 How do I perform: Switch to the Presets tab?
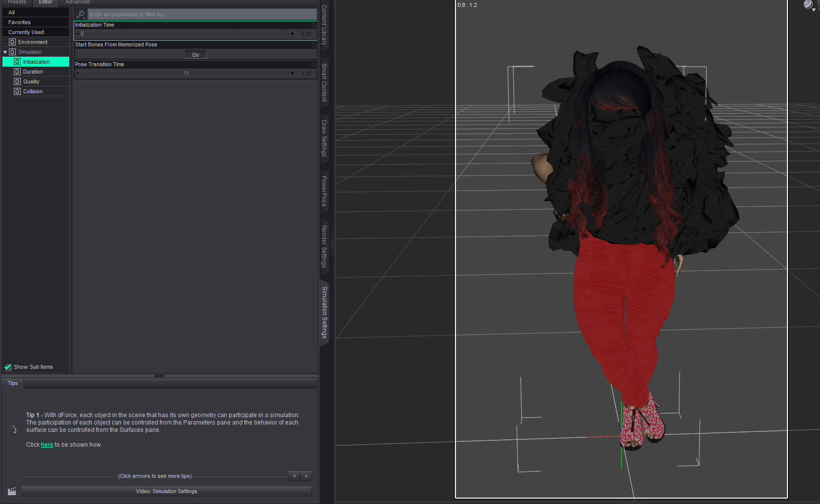(17, 2)
